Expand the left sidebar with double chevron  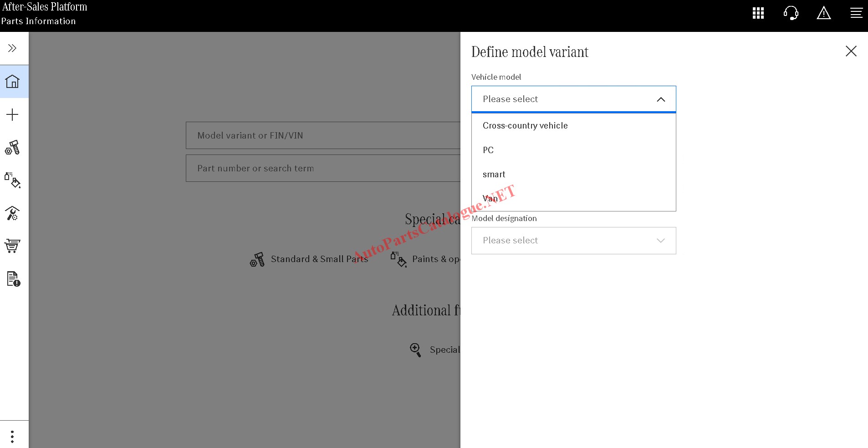[12, 48]
